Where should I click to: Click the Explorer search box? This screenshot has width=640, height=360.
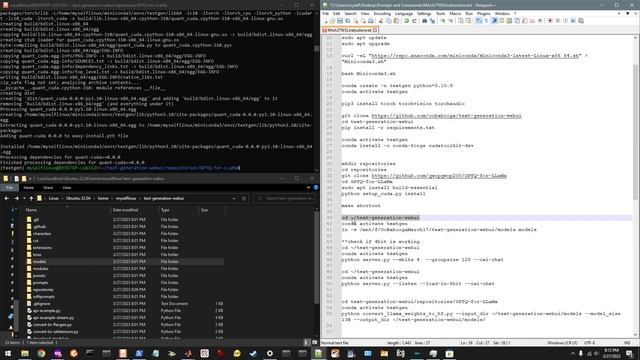[284, 198]
